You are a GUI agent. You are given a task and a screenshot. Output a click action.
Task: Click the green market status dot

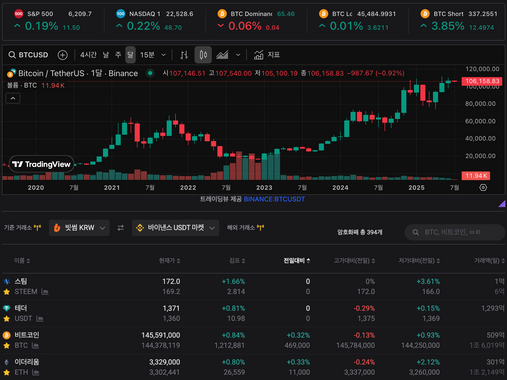[150, 73]
